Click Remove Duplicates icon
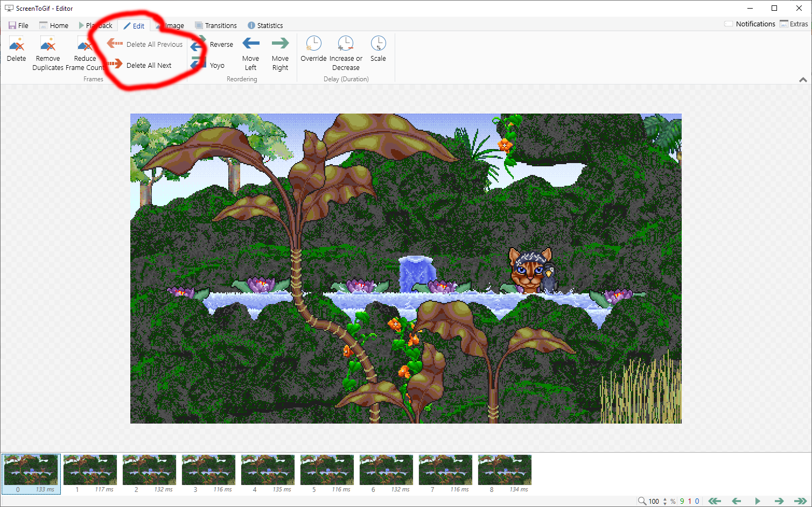 48,44
